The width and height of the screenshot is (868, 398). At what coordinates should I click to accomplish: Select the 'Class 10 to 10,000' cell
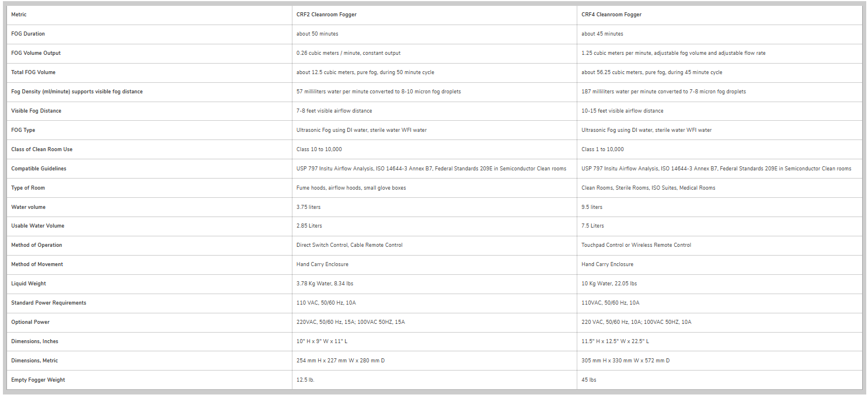[319, 149]
